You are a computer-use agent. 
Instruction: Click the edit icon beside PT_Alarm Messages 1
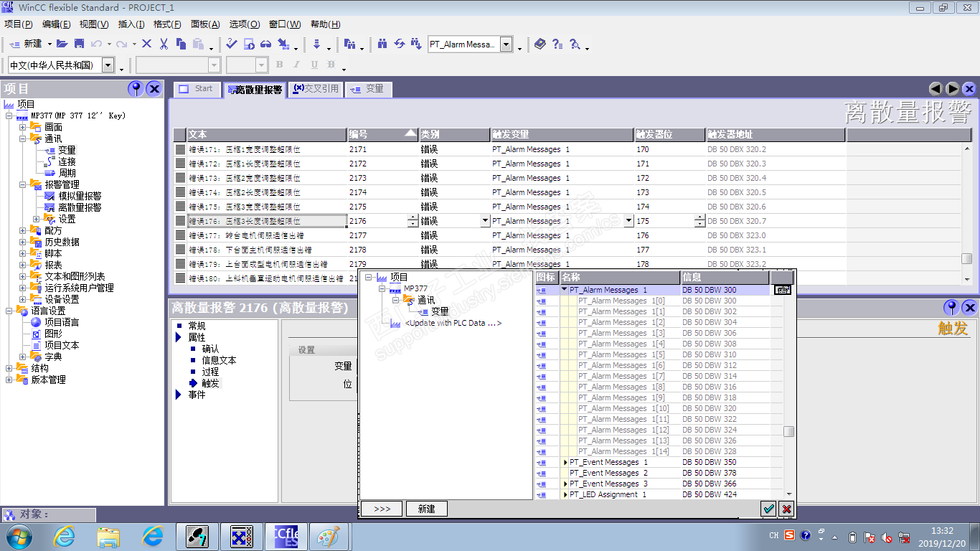pyautogui.click(x=782, y=290)
